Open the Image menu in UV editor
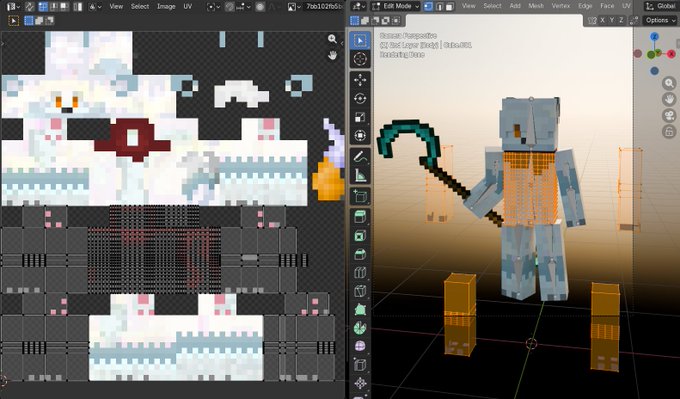The height and width of the screenshot is (399, 680). (x=166, y=7)
